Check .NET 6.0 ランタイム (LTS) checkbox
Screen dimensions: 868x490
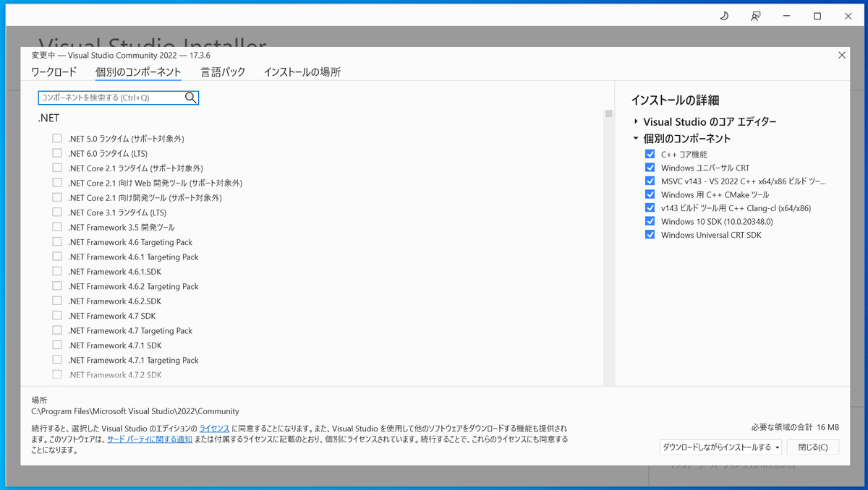[x=57, y=153]
